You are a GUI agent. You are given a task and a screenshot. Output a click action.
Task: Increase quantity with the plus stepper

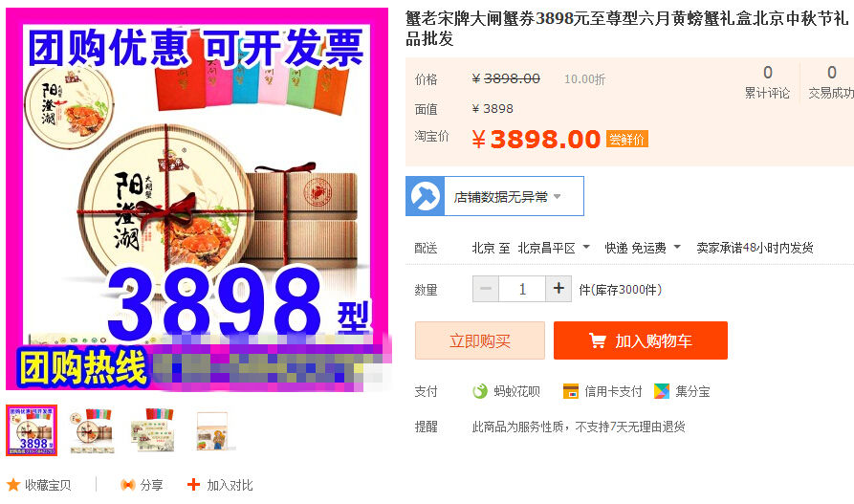pyautogui.click(x=558, y=289)
